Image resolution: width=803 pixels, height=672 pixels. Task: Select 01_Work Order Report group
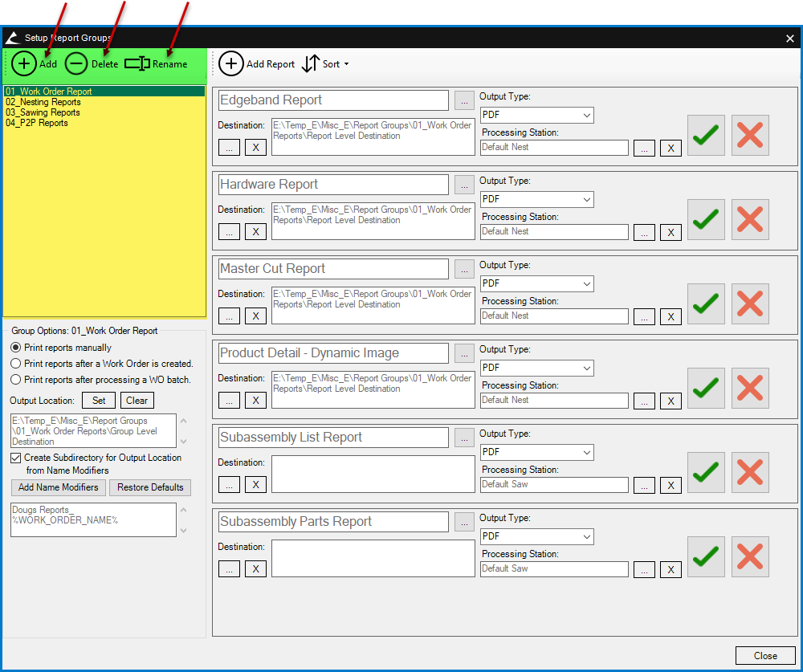pyautogui.click(x=104, y=92)
